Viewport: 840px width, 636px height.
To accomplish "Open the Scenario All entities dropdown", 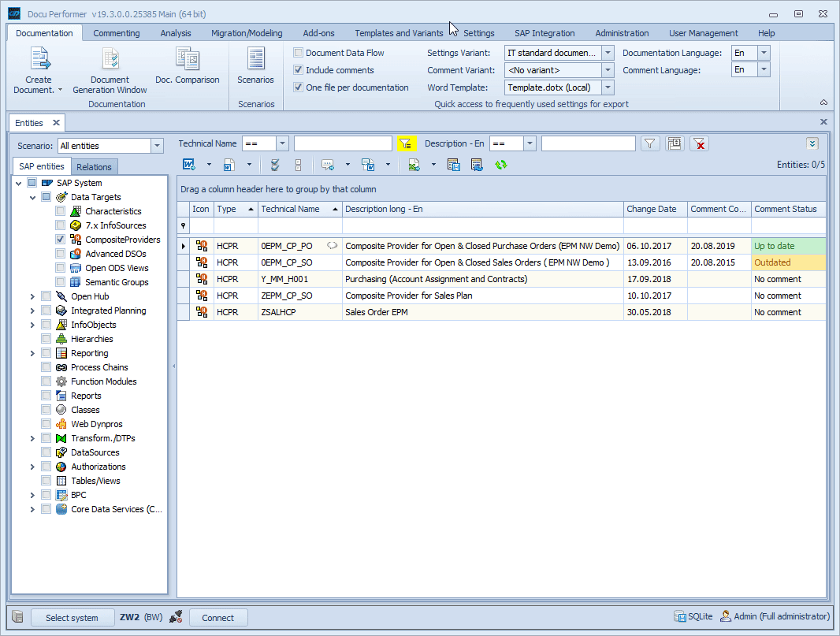I will pos(157,146).
